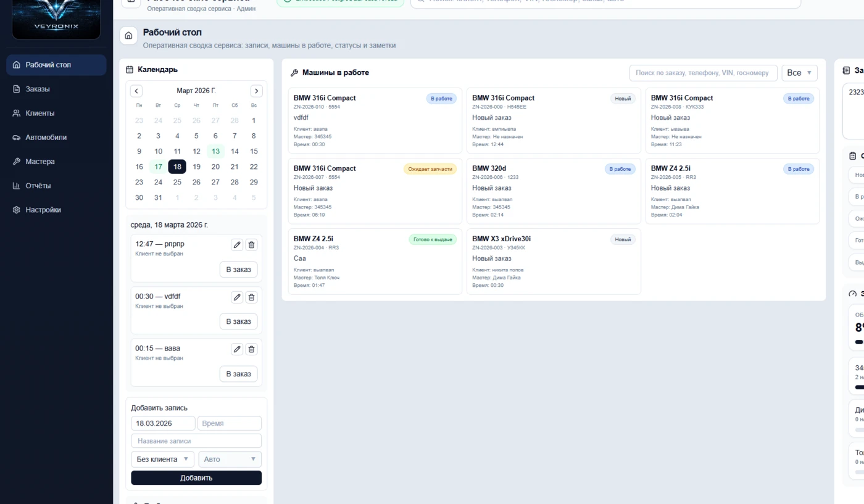Navigate to Клиенты section
Image resolution: width=864 pixels, height=504 pixels.
pyautogui.click(x=39, y=113)
